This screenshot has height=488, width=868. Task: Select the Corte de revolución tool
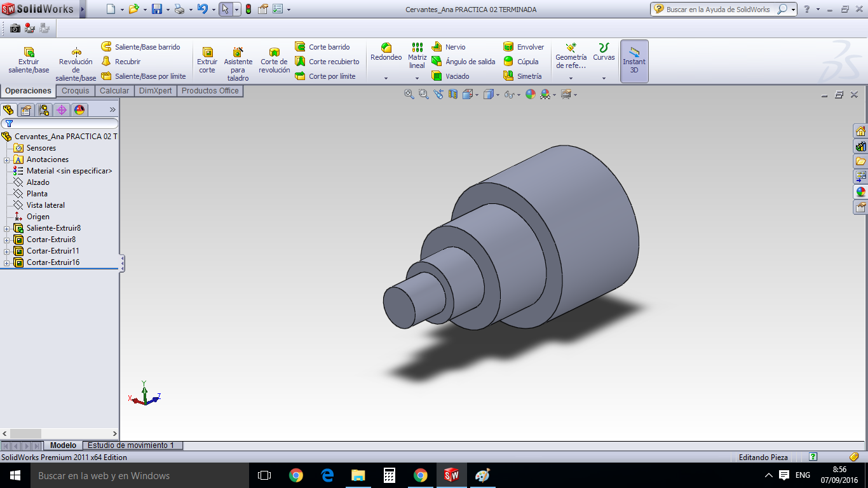coord(274,60)
